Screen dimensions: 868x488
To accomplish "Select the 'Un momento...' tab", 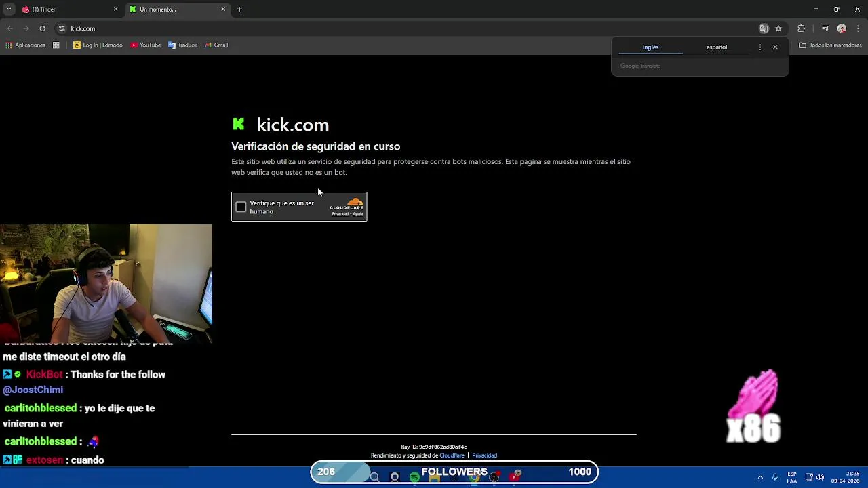I will (x=178, y=9).
